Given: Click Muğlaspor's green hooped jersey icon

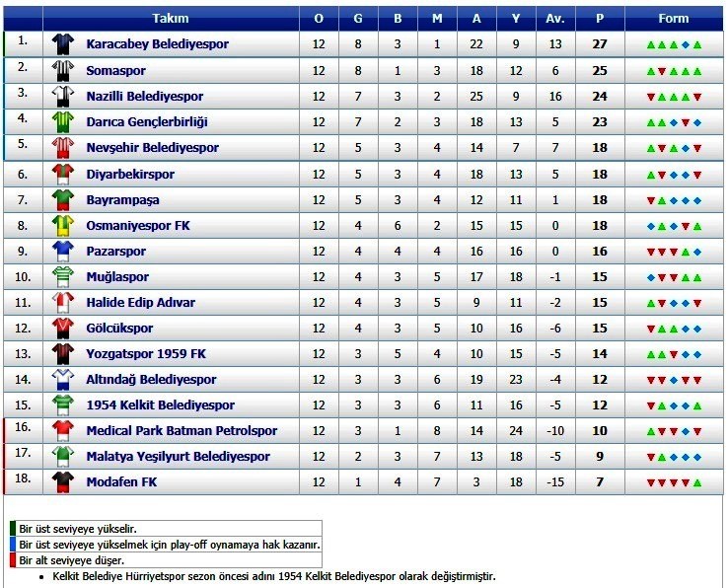Looking at the screenshot, I should 63,277.
